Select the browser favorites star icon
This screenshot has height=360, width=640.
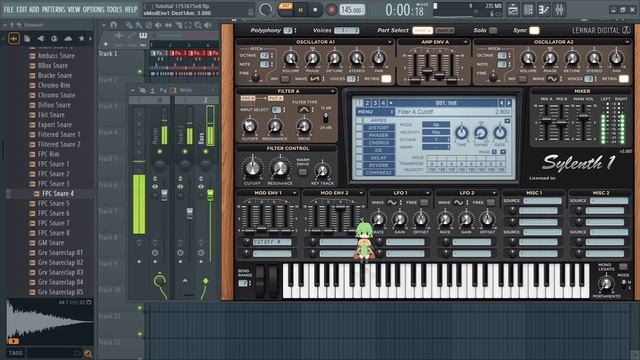point(81,38)
